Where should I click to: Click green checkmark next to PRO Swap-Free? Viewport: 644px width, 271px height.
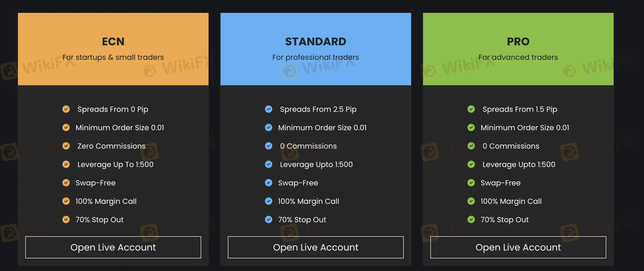pyautogui.click(x=471, y=183)
